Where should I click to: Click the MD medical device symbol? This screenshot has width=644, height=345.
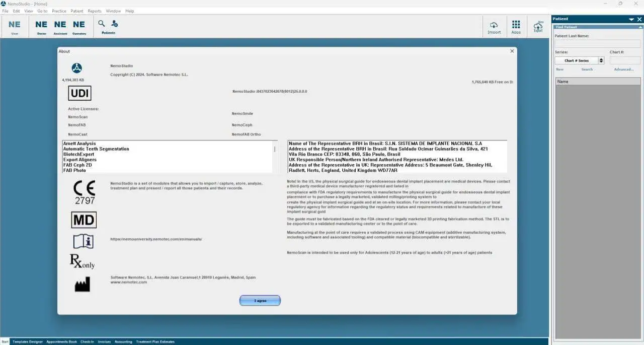click(x=84, y=220)
